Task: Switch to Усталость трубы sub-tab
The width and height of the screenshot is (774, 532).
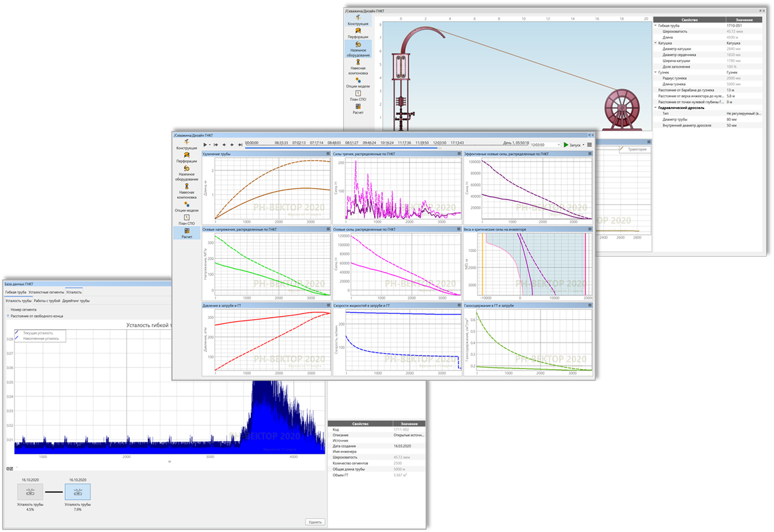Action: pos(18,301)
